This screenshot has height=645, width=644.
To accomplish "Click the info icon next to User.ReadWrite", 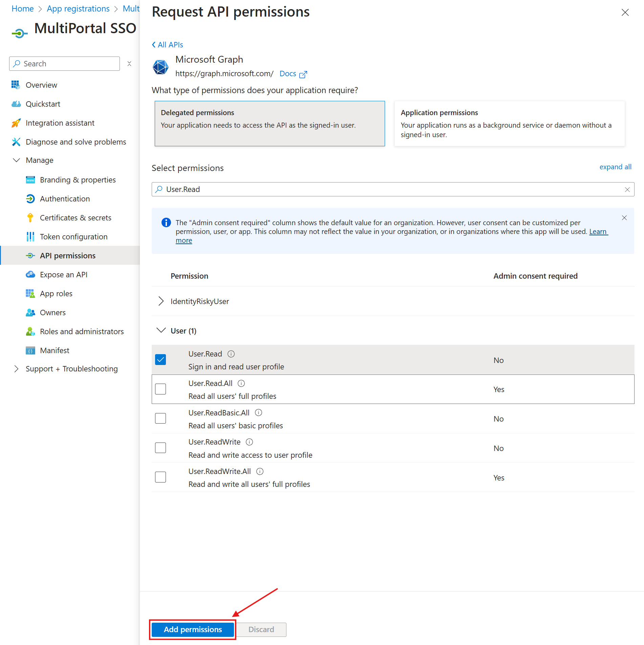I will pyautogui.click(x=250, y=442).
